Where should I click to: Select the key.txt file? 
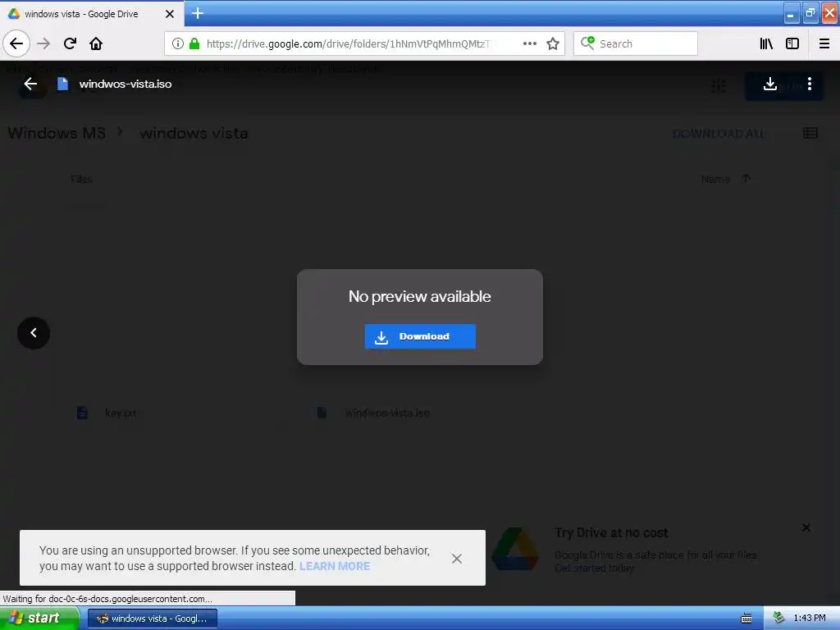(x=121, y=413)
